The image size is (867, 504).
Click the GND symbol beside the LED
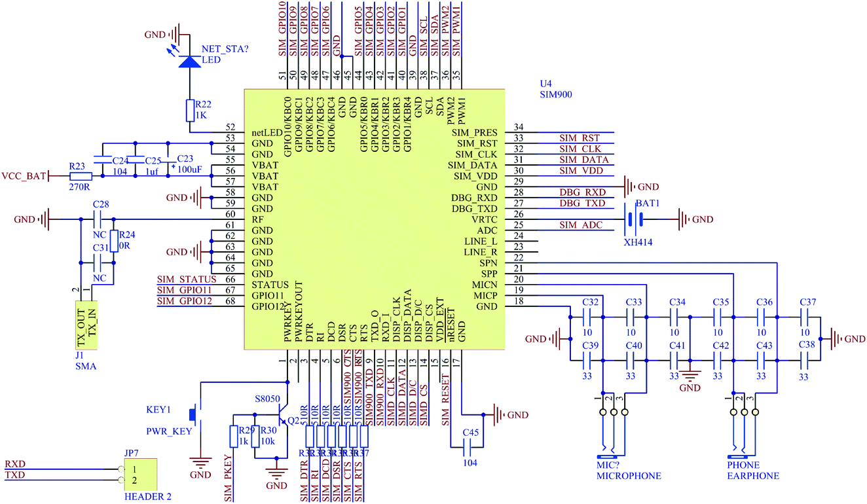click(161, 33)
